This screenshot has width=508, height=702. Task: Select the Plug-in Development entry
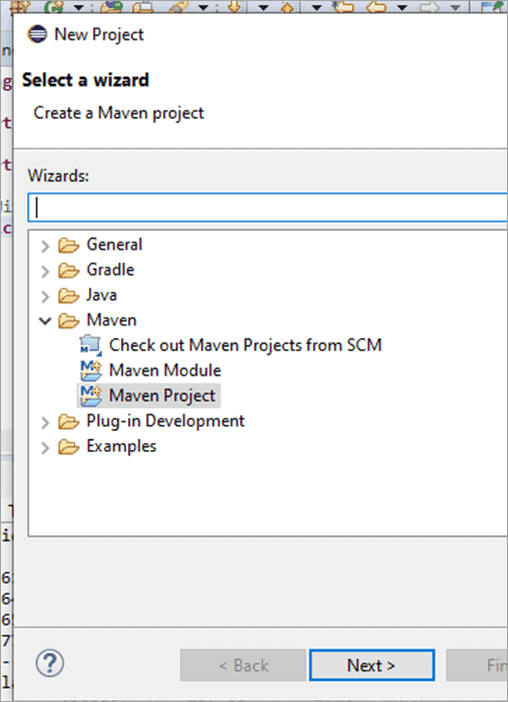pyautogui.click(x=166, y=421)
